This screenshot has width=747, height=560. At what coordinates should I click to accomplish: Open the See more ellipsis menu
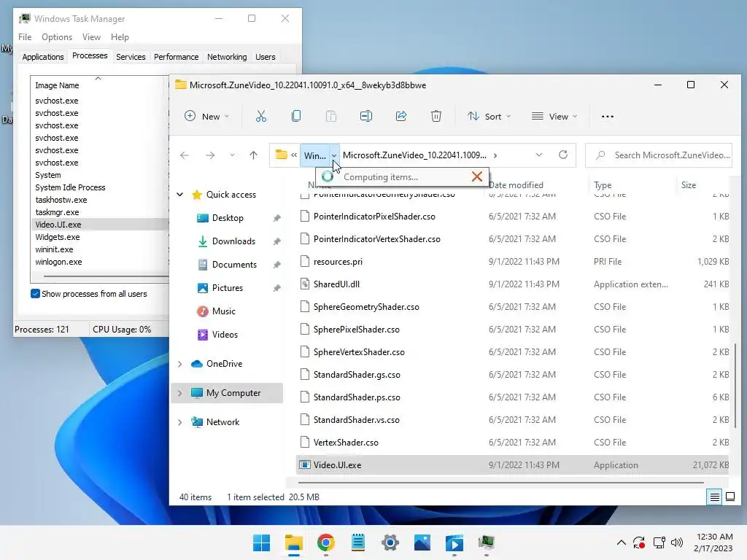[x=608, y=116]
